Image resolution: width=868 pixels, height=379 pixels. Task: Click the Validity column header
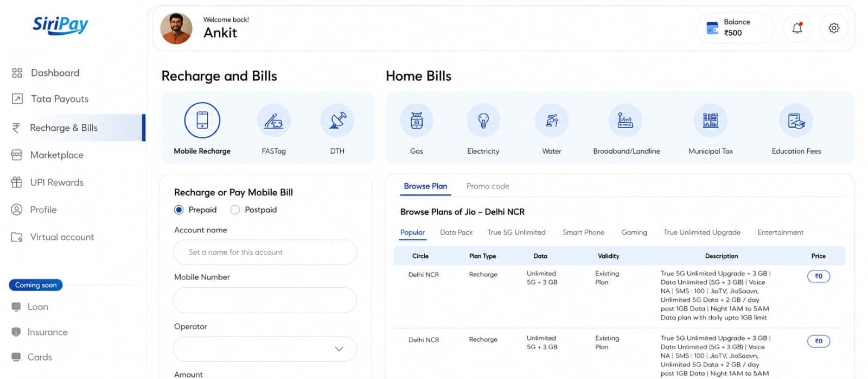coord(608,256)
